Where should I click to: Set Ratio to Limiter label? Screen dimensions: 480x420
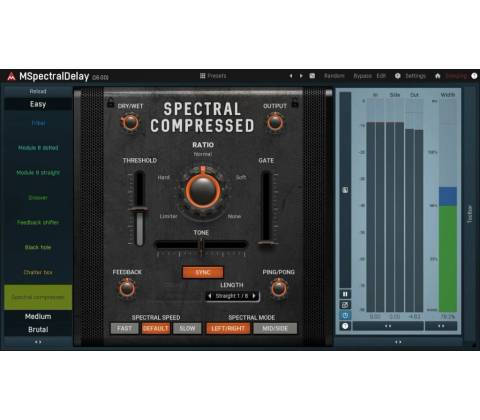168,216
